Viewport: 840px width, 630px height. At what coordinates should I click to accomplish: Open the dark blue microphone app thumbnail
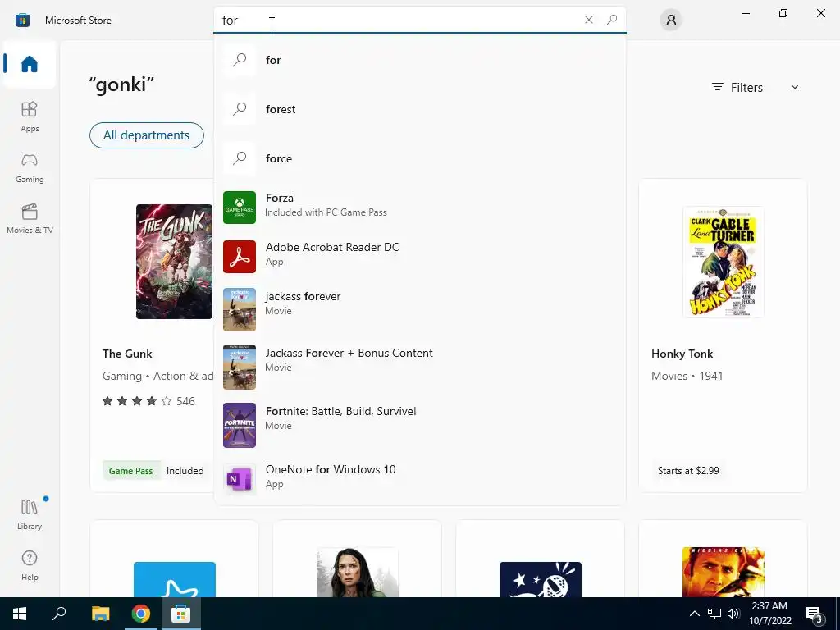(x=541, y=579)
